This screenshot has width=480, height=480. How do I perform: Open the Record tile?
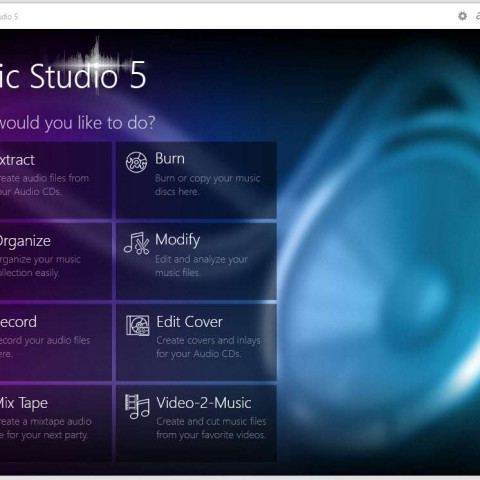point(56,342)
